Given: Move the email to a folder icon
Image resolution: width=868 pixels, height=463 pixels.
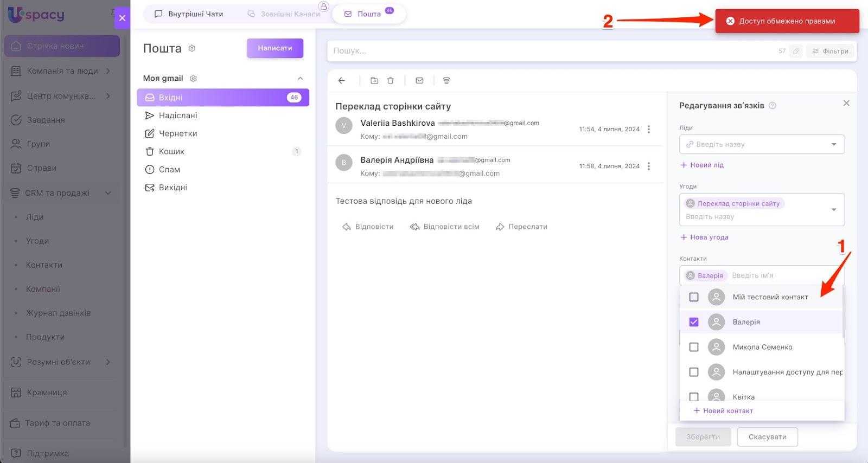Looking at the screenshot, I should click(374, 81).
